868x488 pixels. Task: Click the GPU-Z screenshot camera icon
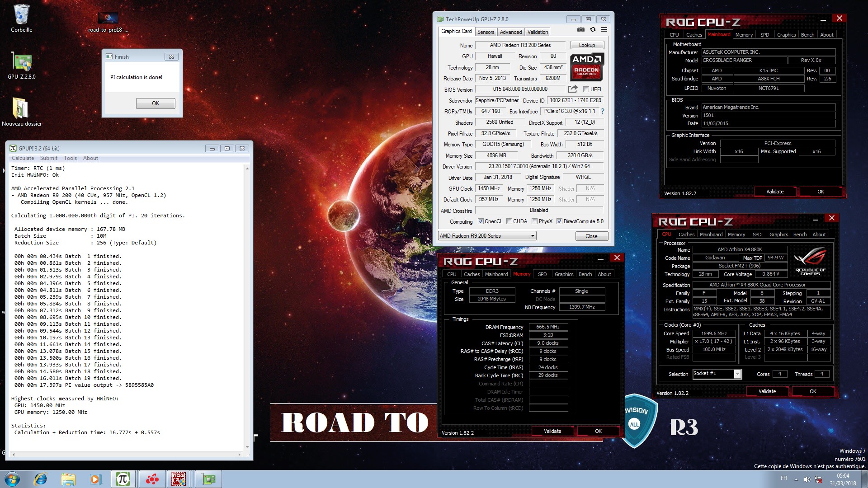(x=581, y=30)
